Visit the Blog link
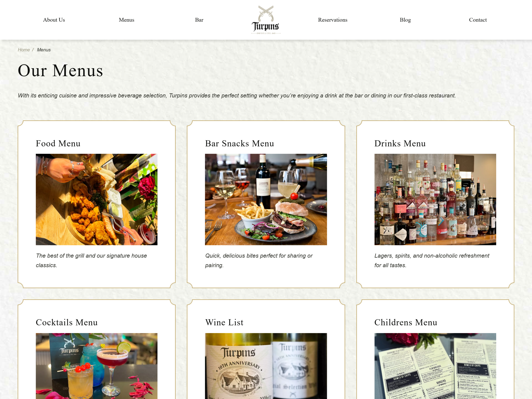The image size is (532, 399). 405,20
